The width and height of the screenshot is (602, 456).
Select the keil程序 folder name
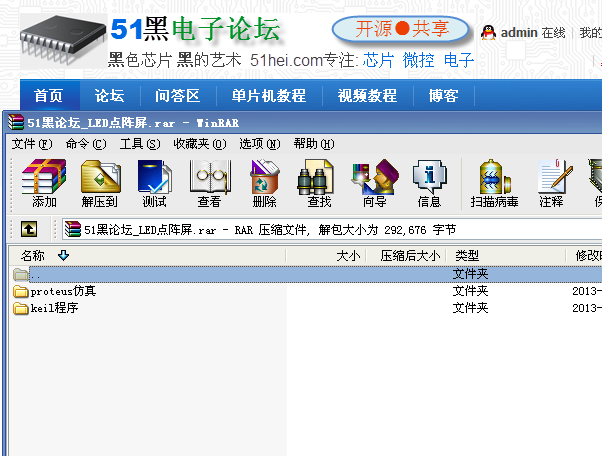[x=54, y=308]
